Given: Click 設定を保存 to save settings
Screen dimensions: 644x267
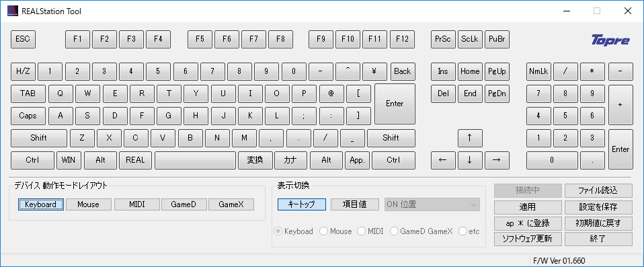Looking at the screenshot, I should tap(598, 207).
